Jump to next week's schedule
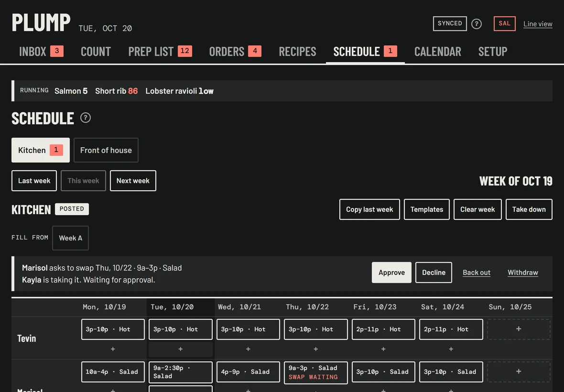The image size is (564, 392). pyautogui.click(x=133, y=181)
